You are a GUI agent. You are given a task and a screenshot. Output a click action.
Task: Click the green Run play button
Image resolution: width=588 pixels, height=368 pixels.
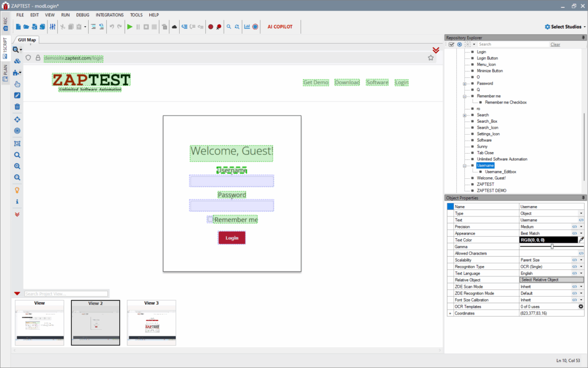[130, 27]
